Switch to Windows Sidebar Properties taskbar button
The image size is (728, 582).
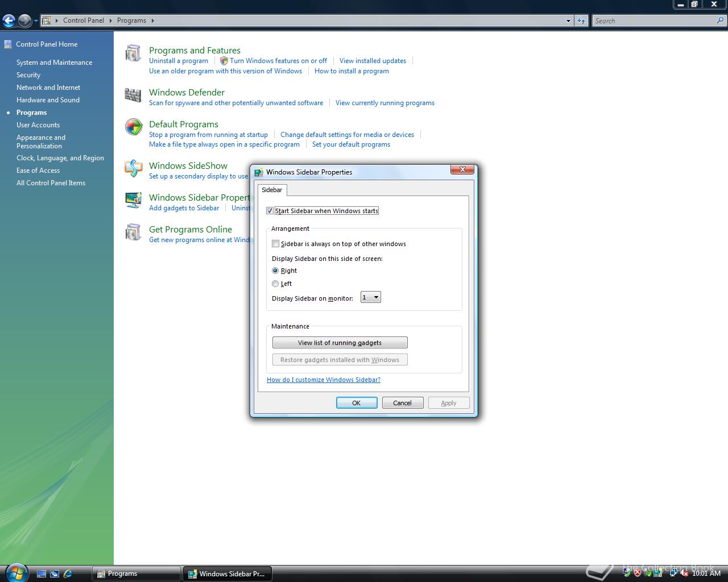coord(227,573)
